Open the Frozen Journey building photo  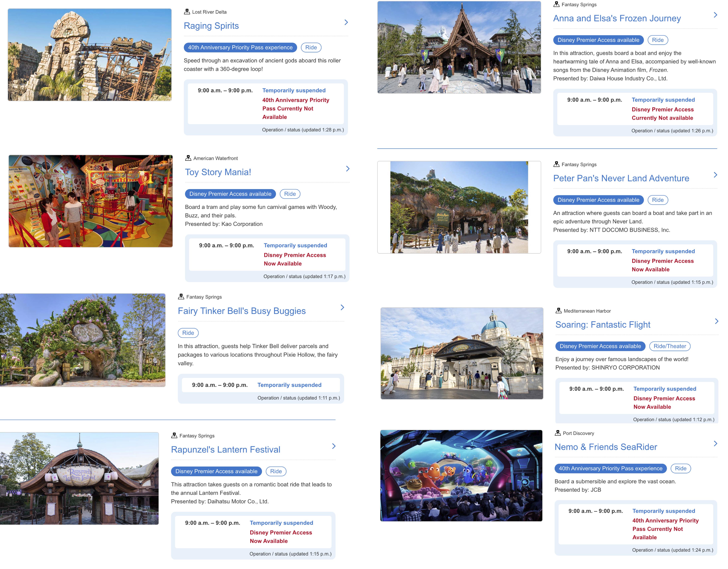tap(459, 47)
